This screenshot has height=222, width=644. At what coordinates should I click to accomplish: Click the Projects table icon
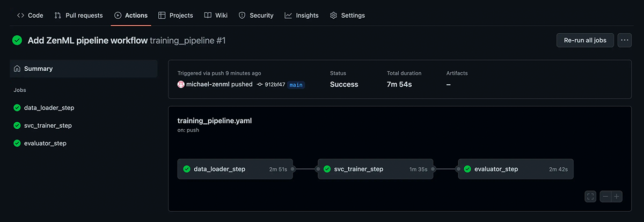[x=162, y=16]
